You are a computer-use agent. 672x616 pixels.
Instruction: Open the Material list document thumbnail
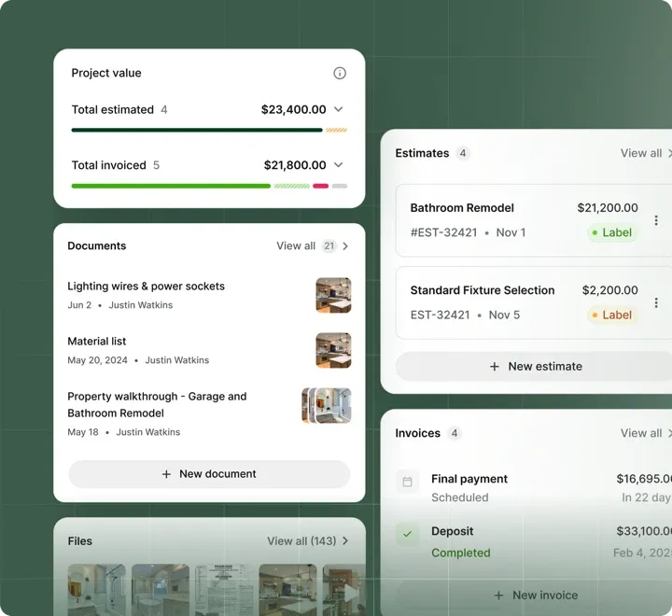[x=333, y=350]
